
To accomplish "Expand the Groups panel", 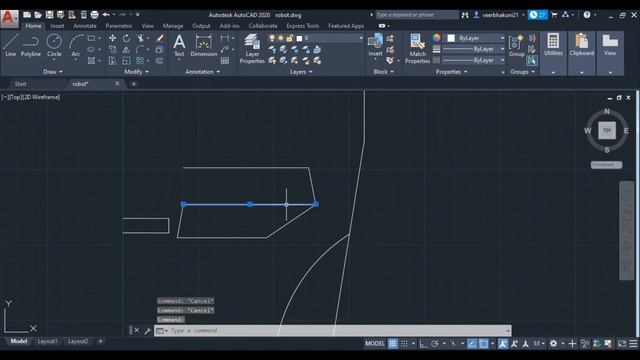I will point(522,72).
